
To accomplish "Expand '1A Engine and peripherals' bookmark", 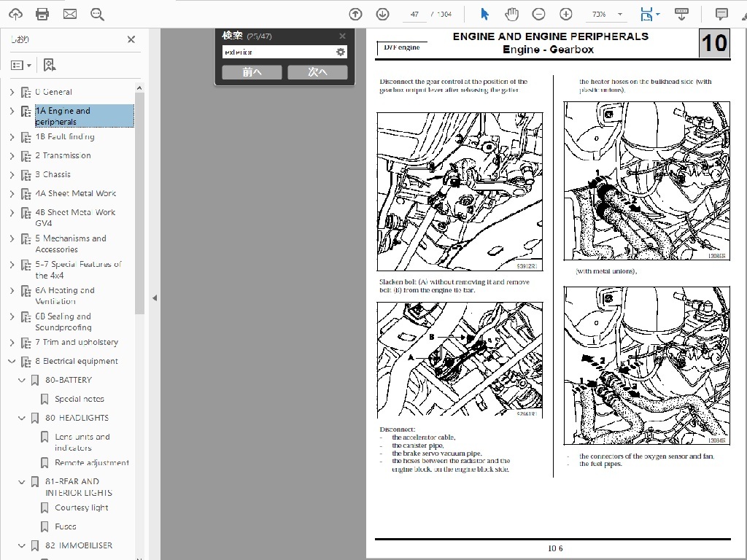I will pos(12,111).
